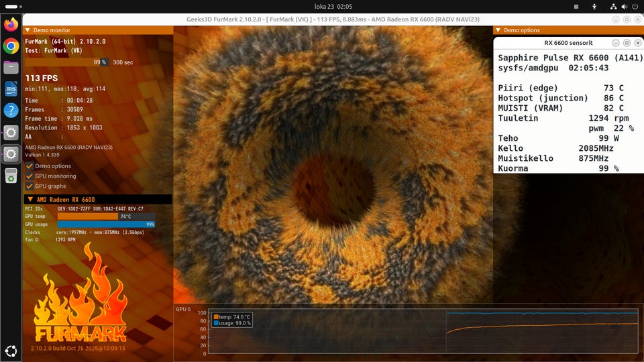
Task: Click the 'temp: 74.0 °C' graph legend
Action: [231, 317]
